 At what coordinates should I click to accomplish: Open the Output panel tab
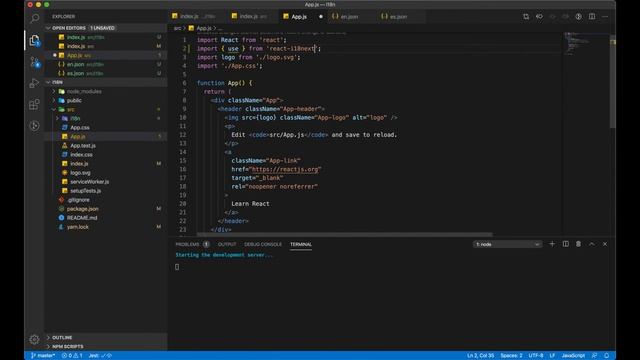[227, 244]
